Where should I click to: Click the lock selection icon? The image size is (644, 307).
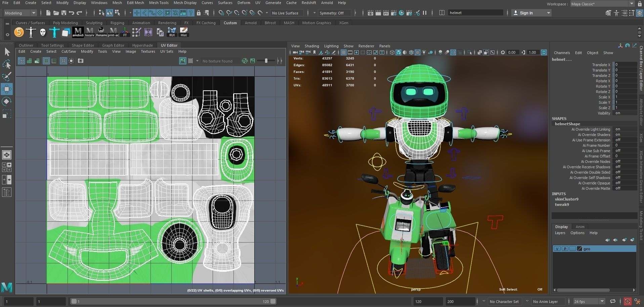tap(199, 13)
